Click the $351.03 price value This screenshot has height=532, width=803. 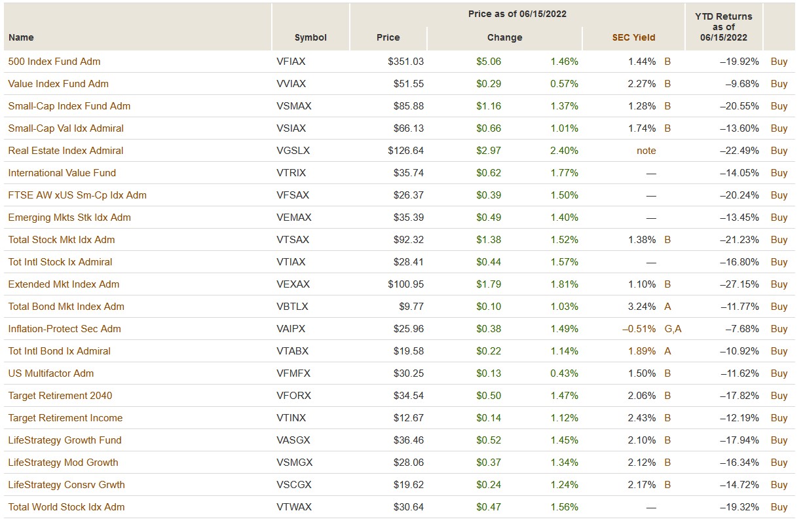[x=405, y=62]
